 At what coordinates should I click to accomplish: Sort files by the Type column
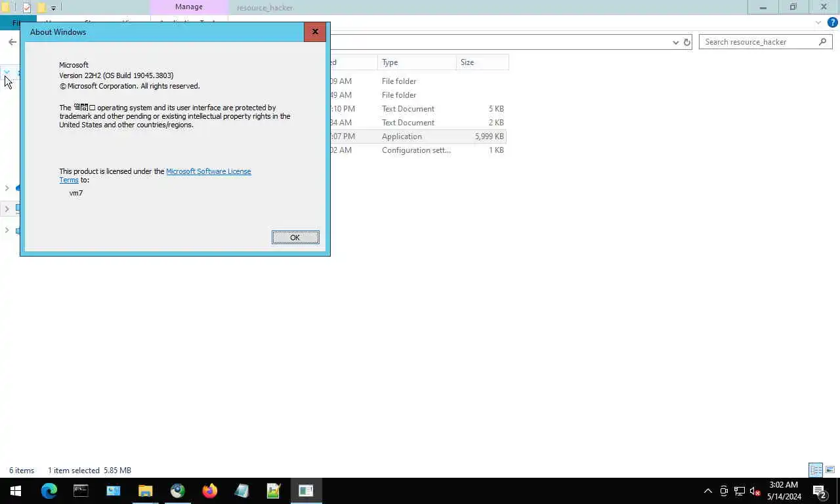coord(417,62)
